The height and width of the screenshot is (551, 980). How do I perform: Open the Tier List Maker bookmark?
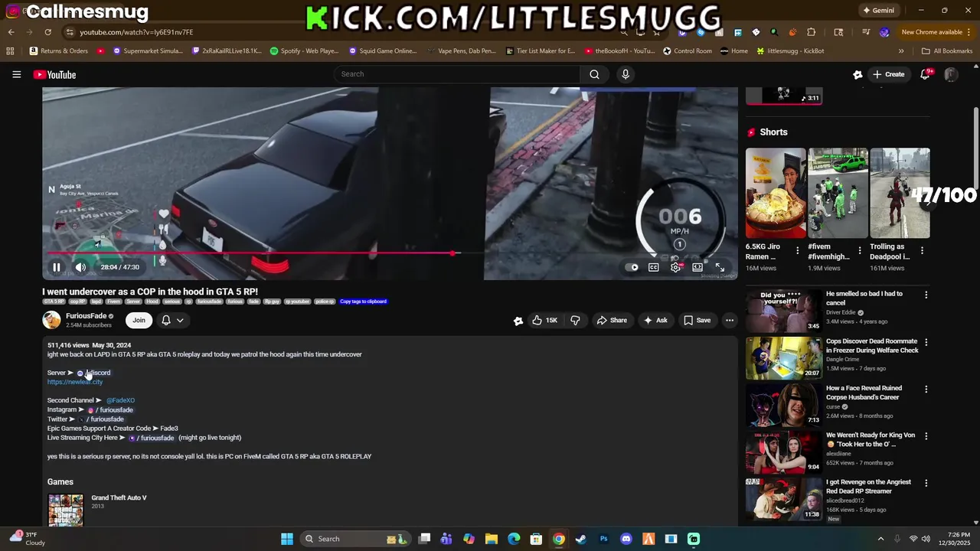pos(541,51)
